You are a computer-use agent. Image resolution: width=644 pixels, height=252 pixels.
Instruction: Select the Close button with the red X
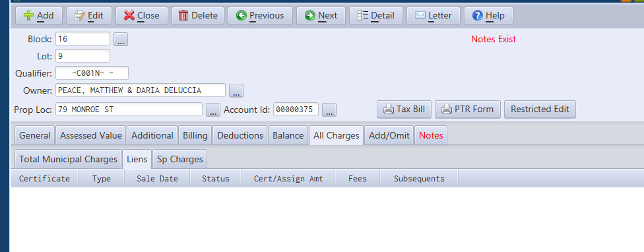point(142,16)
